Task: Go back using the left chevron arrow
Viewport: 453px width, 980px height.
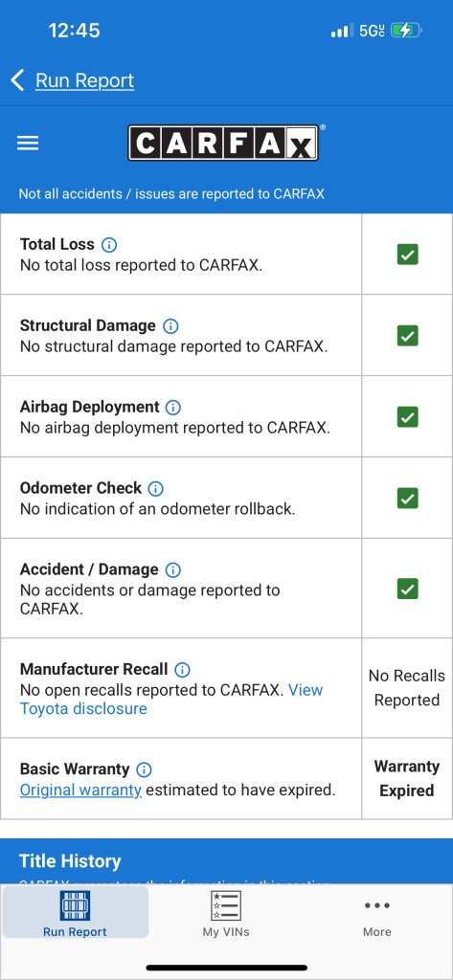Action: click(x=17, y=80)
